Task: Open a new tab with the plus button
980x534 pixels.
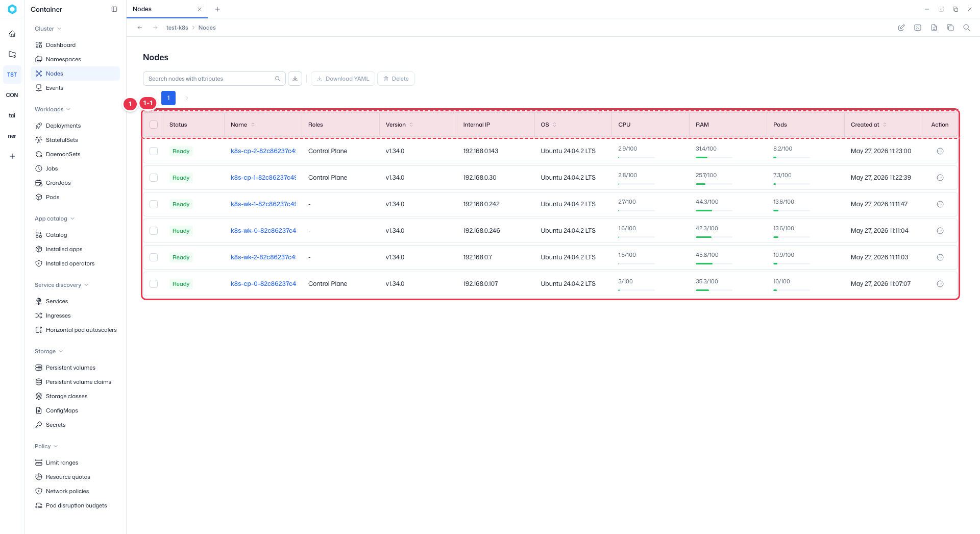Action: pos(217,9)
